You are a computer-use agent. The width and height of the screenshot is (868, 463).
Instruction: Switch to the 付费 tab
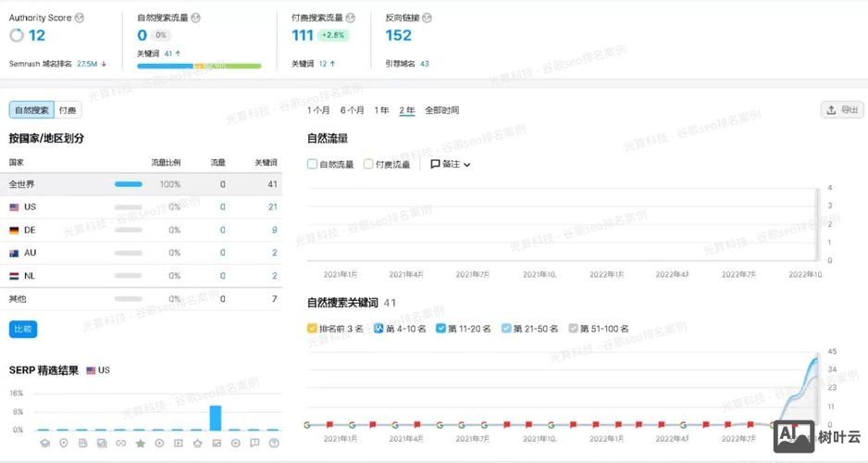[x=68, y=110]
